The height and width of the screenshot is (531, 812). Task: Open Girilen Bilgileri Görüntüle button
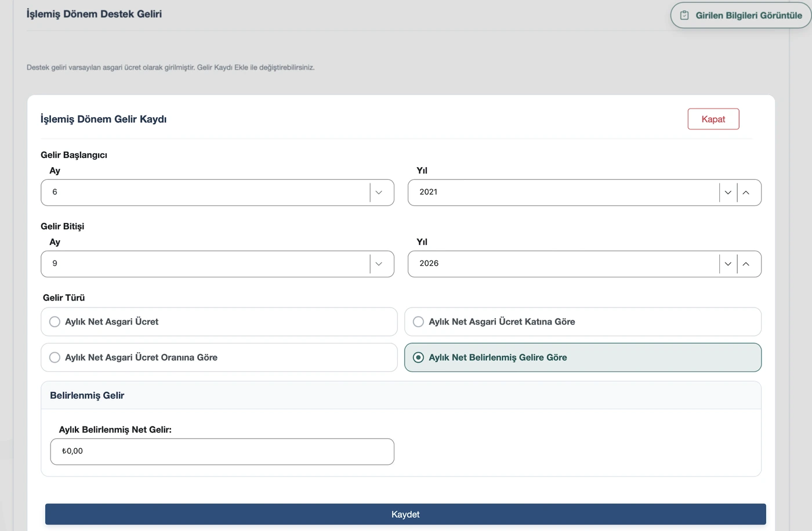[x=741, y=15]
